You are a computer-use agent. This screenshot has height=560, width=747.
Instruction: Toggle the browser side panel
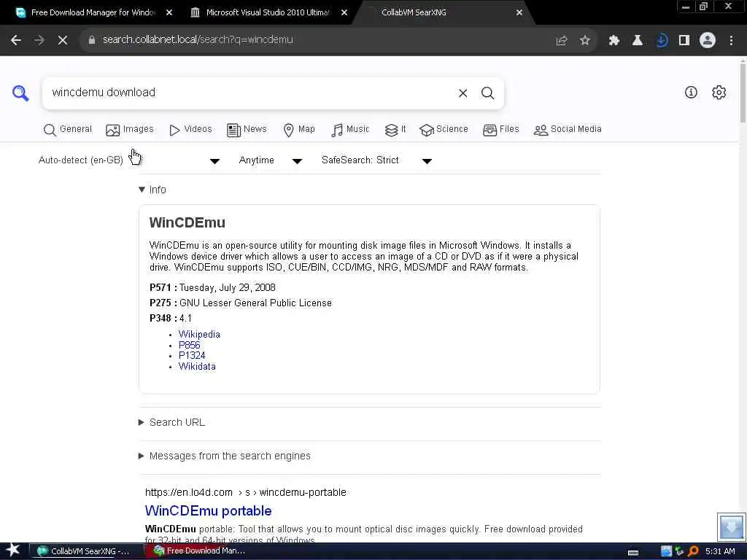coord(684,41)
